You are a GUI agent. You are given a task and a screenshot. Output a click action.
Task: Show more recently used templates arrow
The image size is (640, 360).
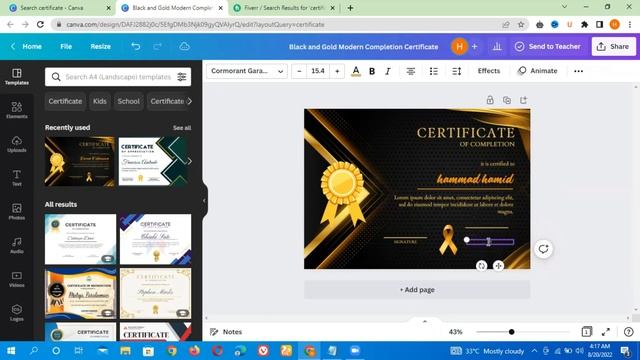coord(190,161)
